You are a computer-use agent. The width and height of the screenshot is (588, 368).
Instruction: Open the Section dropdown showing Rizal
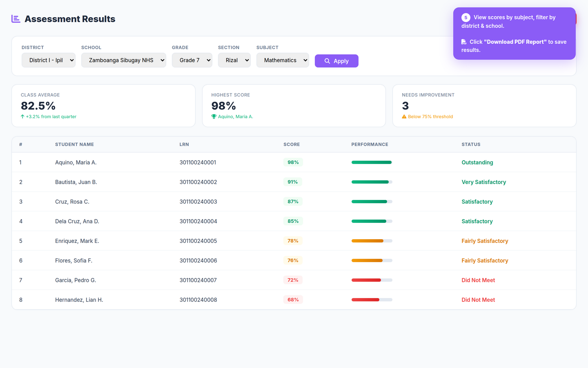[234, 60]
